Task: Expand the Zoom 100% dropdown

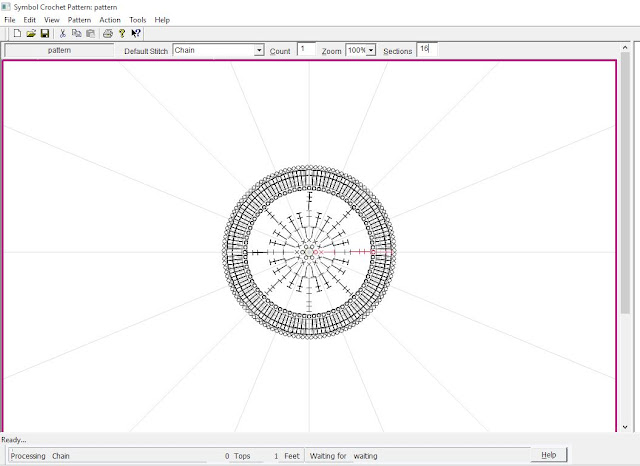Action: pos(371,50)
